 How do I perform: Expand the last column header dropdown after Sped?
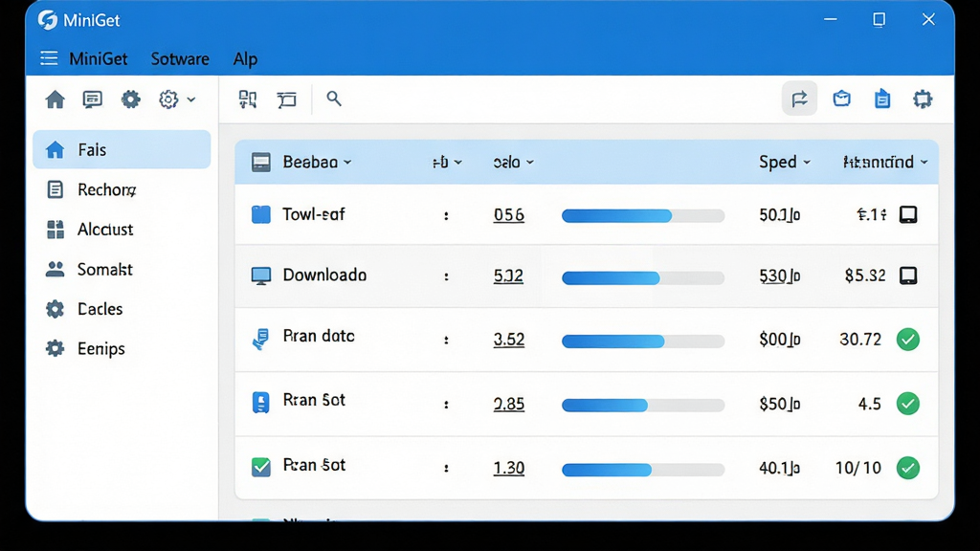[x=924, y=163]
